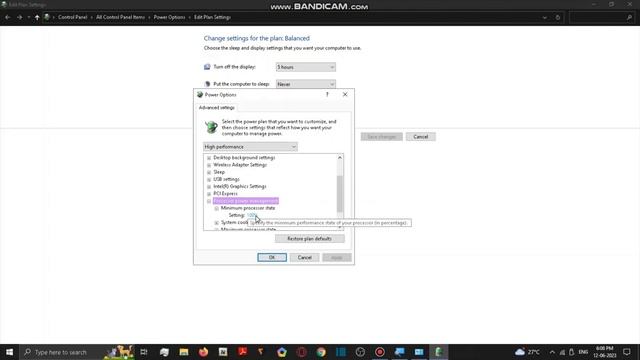Click Cancel in Power Options dialog

point(304,257)
